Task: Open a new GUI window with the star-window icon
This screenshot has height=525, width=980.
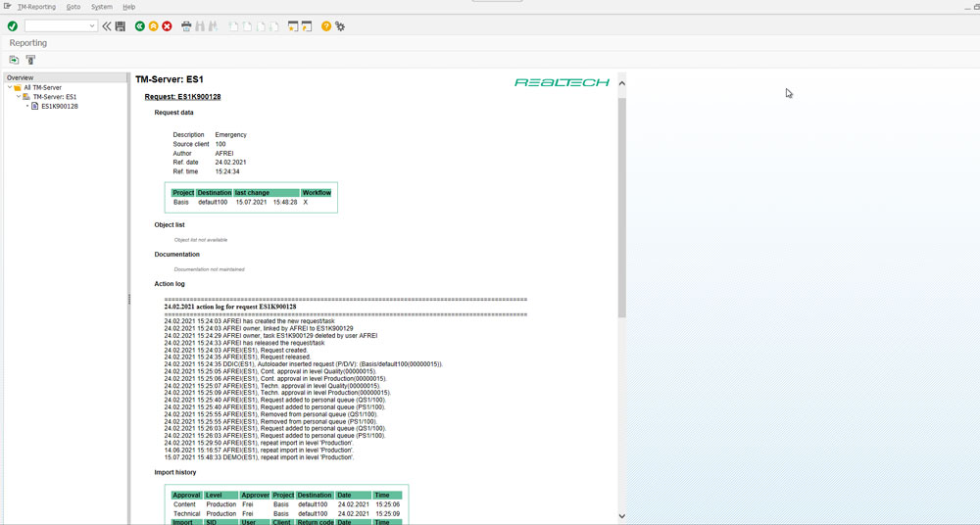Action: (x=293, y=26)
